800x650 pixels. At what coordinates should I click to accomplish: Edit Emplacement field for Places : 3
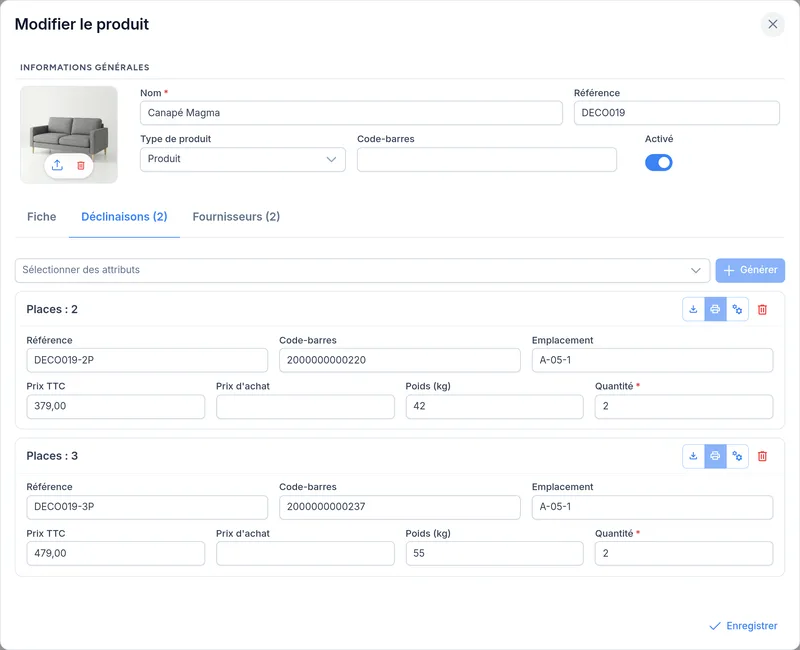[653, 507]
